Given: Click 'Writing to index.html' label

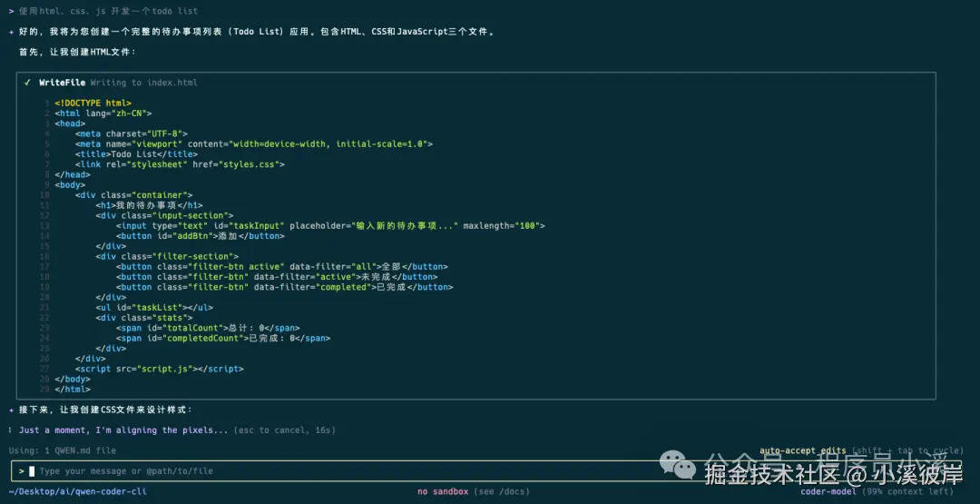Looking at the screenshot, I should (x=143, y=83).
